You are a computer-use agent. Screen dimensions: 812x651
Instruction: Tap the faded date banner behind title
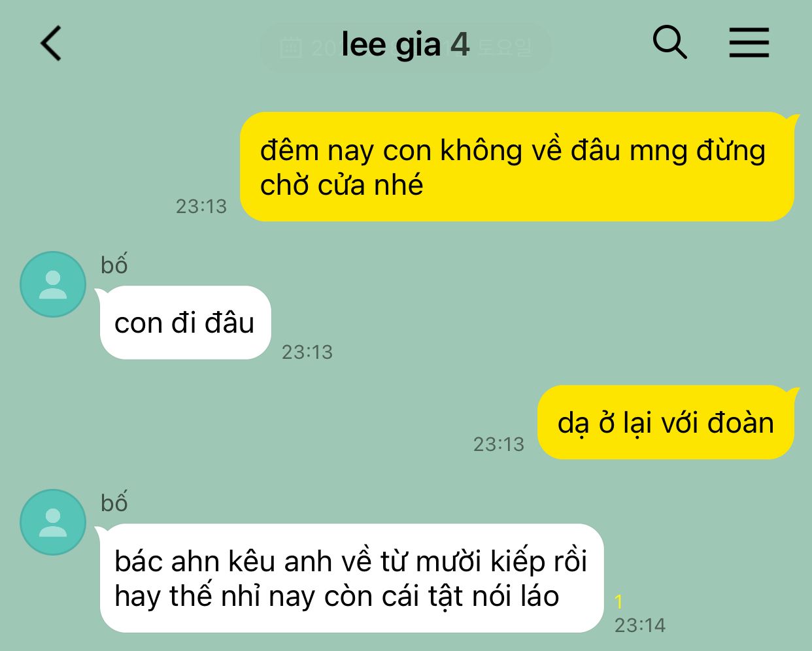(405, 47)
